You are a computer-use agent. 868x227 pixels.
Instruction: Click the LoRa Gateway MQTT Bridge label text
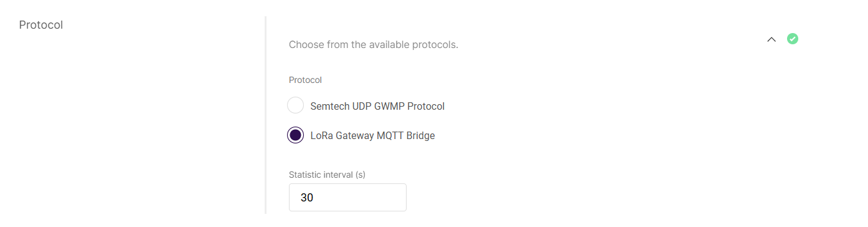372,136
